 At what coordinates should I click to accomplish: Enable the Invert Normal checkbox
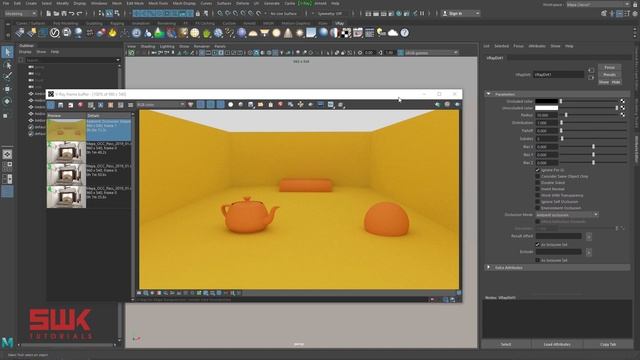[x=538, y=189]
